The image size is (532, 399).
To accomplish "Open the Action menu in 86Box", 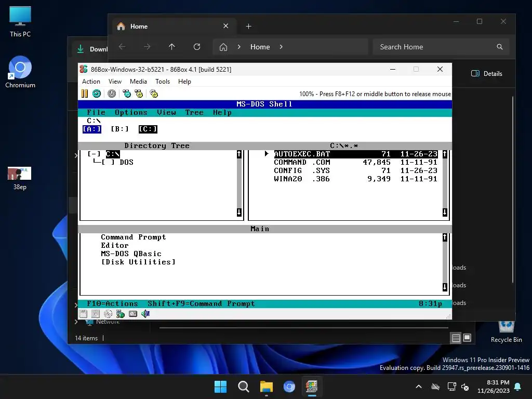I will point(91,82).
